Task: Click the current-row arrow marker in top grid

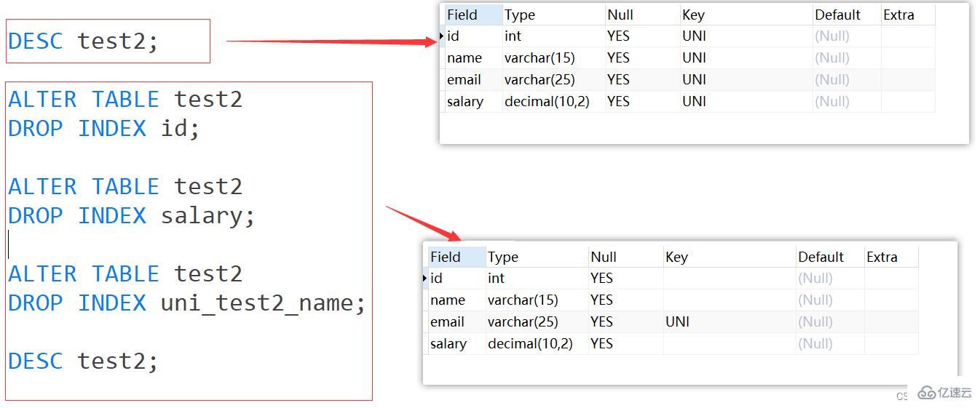Action: point(442,36)
